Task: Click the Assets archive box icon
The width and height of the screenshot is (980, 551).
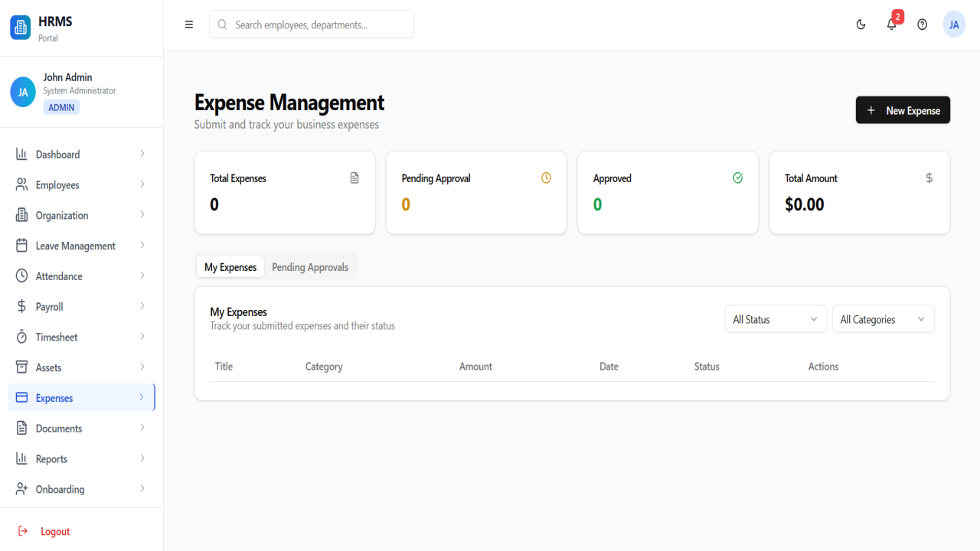Action: coord(21,367)
